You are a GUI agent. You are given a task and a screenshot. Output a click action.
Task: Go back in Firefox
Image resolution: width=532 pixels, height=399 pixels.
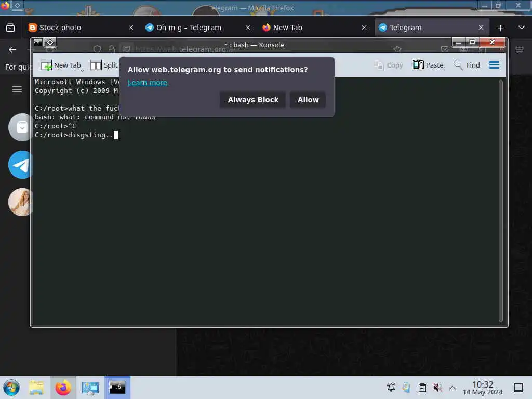[12, 50]
